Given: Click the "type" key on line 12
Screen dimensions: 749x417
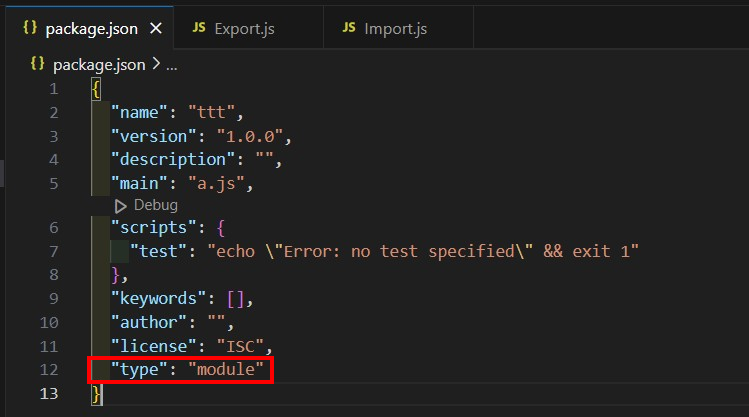Looking at the screenshot, I should pyautogui.click(x=139, y=369).
